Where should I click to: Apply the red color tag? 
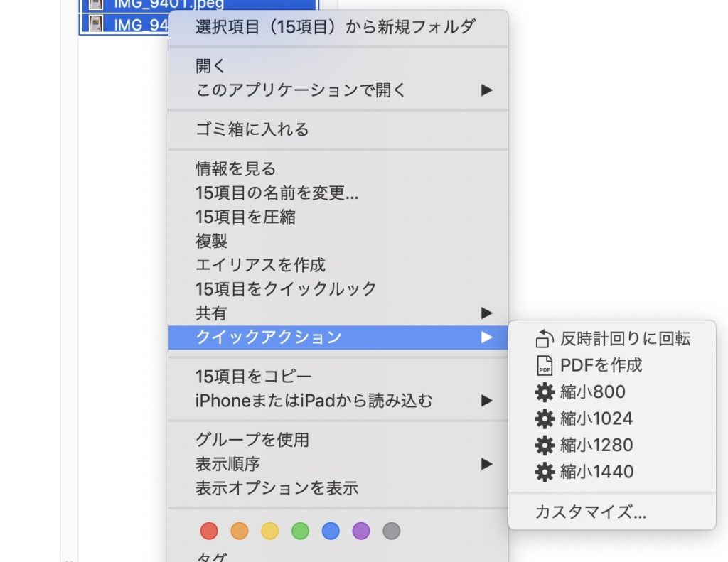pos(208,531)
